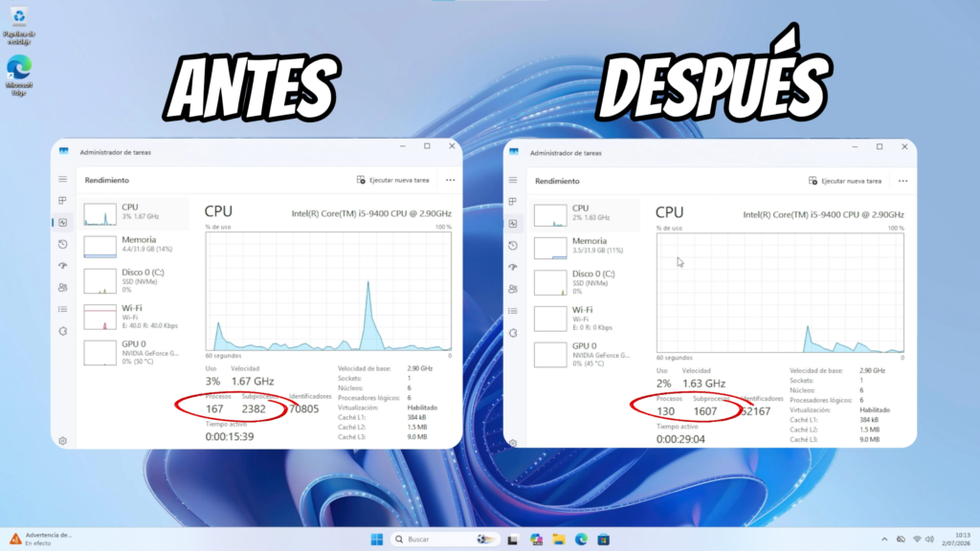Viewport: 980px width, 551px height.
Task: Open Task View icon on taskbar
Action: (x=513, y=540)
